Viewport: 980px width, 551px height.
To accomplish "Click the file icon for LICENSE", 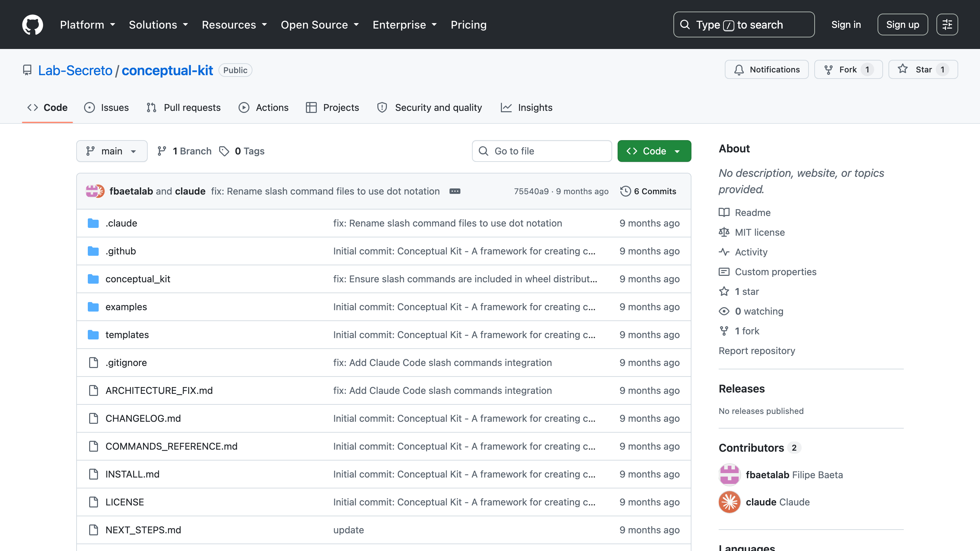I will 93,502.
